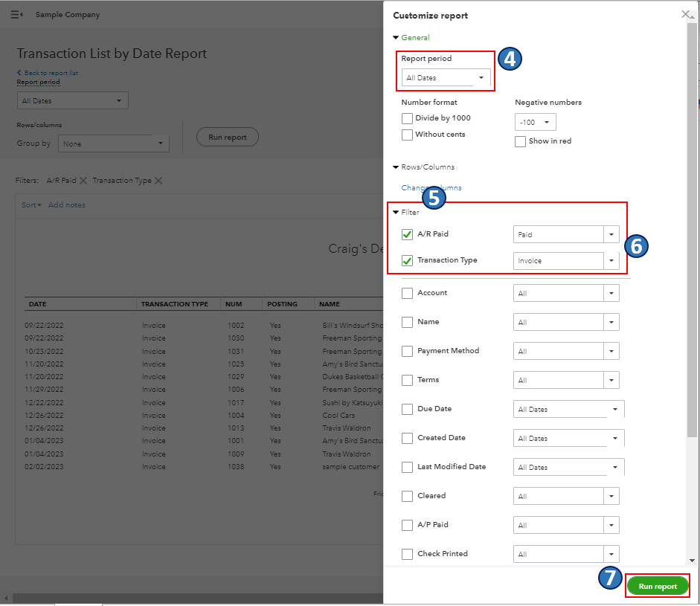Open the Transaction Type value dropdown
Image resolution: width=700 pixels, height=606 pixels.
coord(611,261)
